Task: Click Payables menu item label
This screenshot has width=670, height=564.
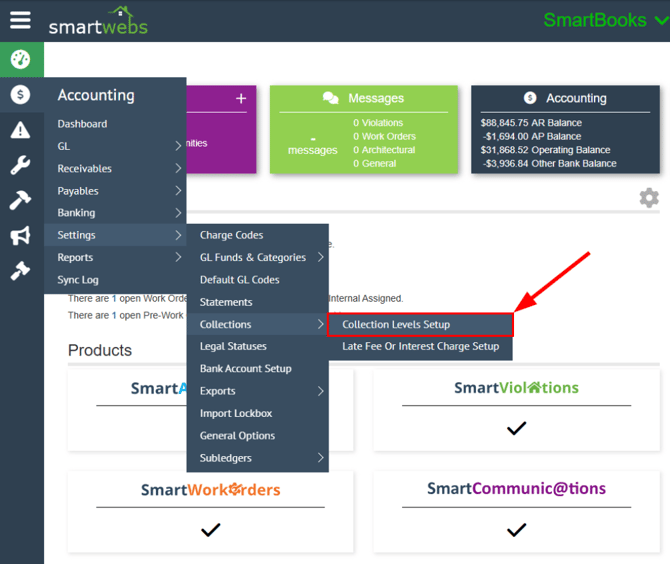Action: [x=78, y=191]
